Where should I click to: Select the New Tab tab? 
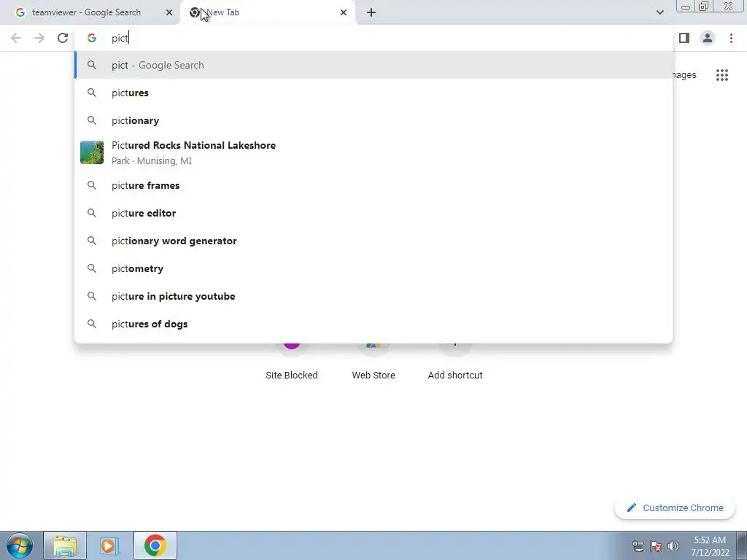tap(268, 12)
